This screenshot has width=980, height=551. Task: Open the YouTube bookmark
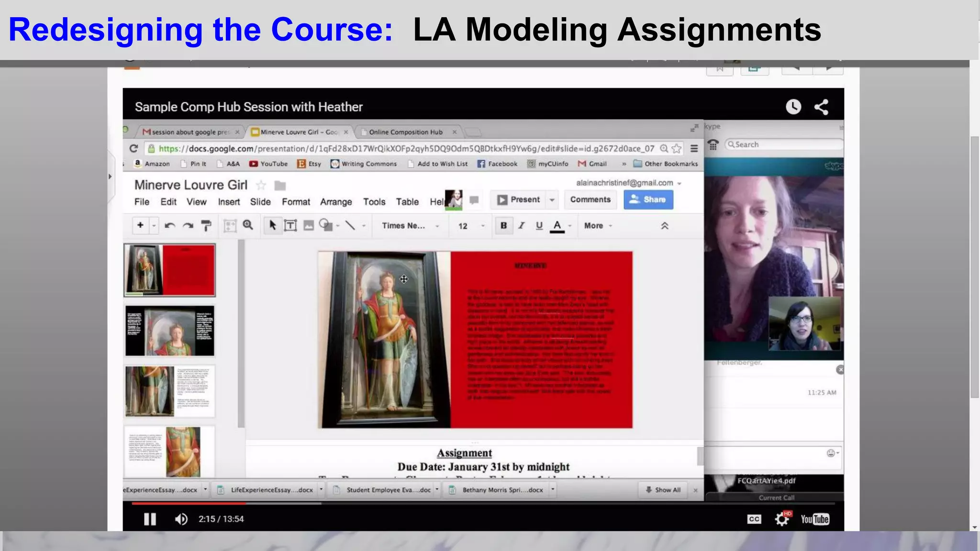(x=268, y=164)
